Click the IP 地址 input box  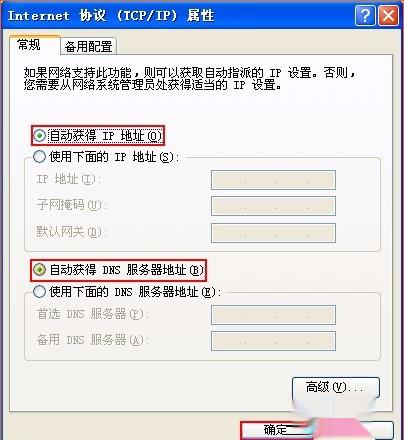click(x=273, y=180)
